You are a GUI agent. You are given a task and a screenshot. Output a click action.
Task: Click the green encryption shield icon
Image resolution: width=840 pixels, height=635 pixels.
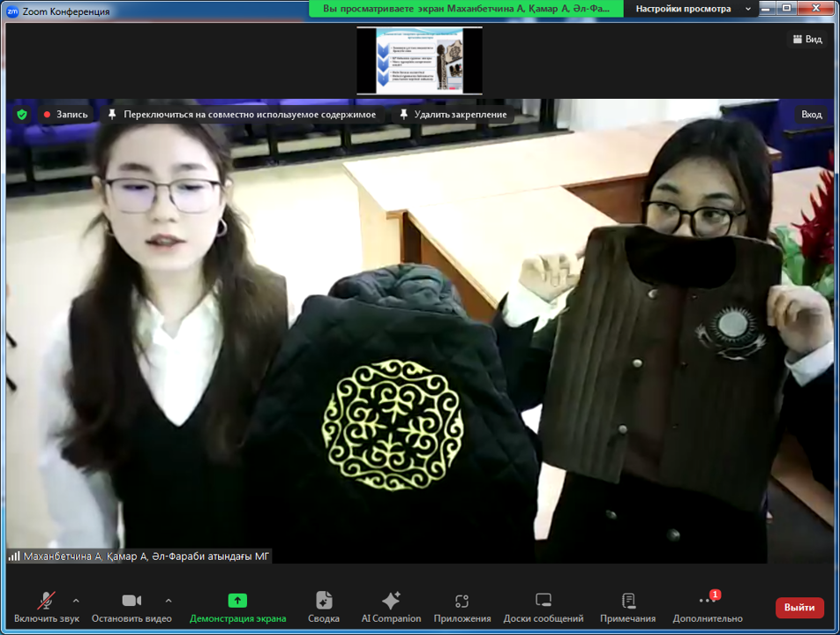(22, 115)
